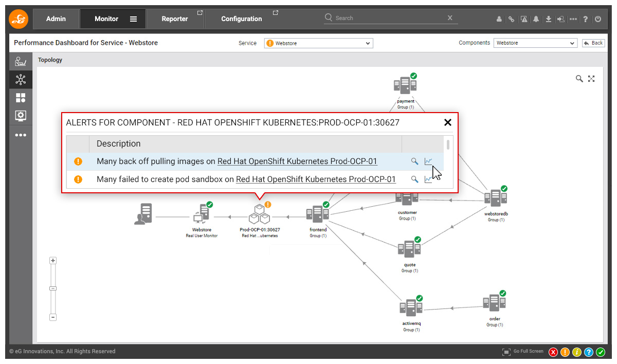Open the dashboard tiles sidebar icon
Screen dimensions: 617x364
[21, 98]
